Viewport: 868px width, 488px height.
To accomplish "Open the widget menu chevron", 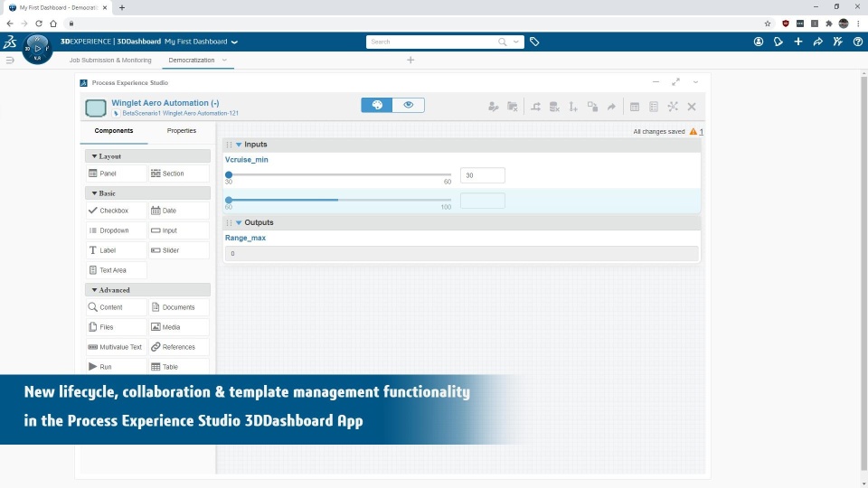I will 696,82.
